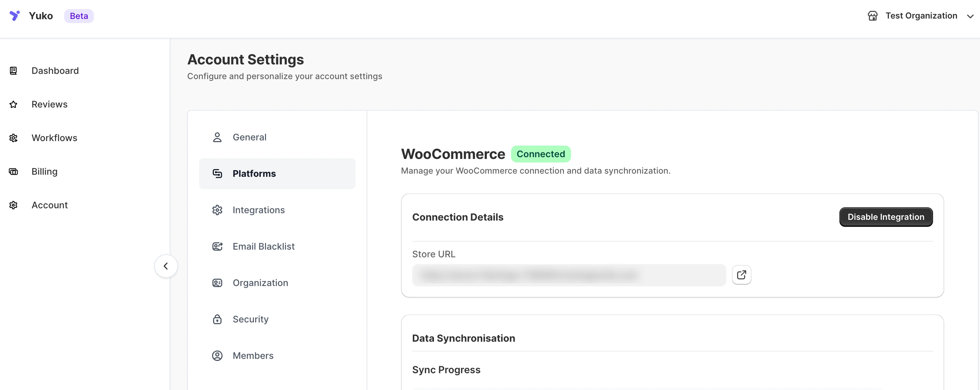
Task: Go to Dashboard
Action: pyautogui.click(x=55, y=71)
